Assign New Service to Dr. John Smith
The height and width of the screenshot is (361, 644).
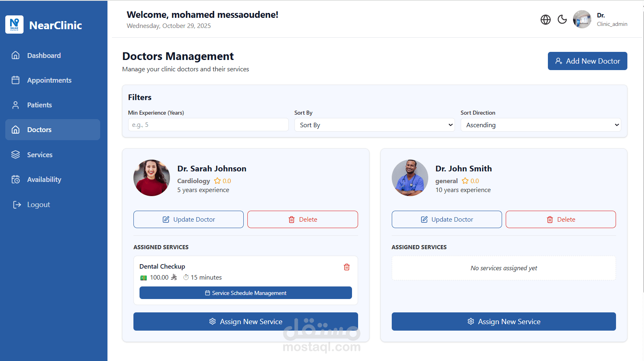point(504,321)
